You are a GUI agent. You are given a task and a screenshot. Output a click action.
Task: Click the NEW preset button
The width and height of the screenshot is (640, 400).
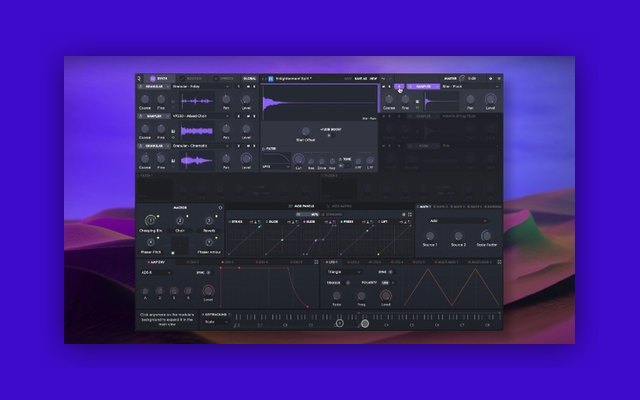(x=373, y=78)
